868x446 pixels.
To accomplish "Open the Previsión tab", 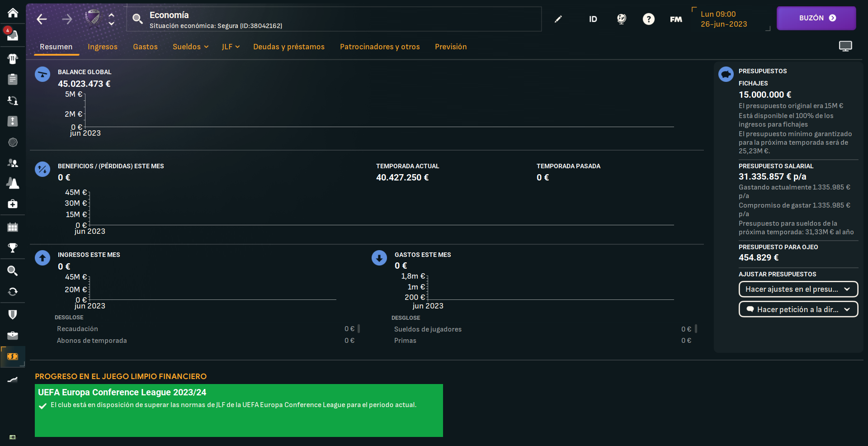I will point(451,47).
